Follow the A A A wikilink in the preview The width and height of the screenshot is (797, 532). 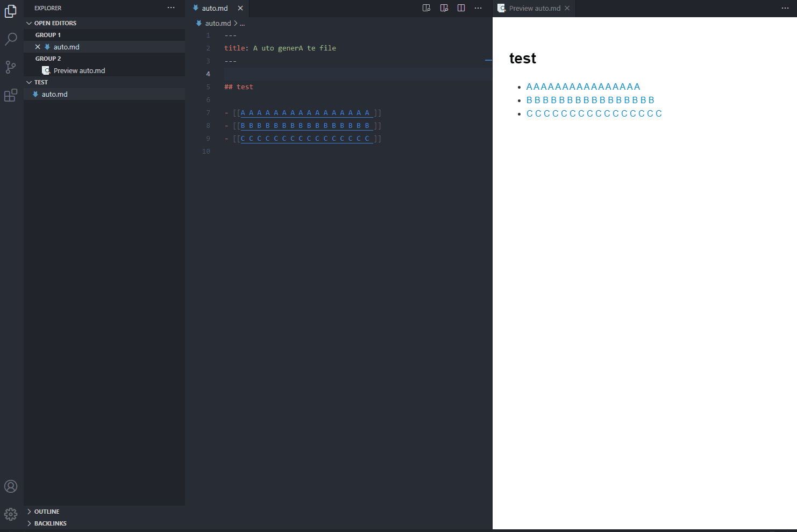pyautogui.click(x=583, y=86)
